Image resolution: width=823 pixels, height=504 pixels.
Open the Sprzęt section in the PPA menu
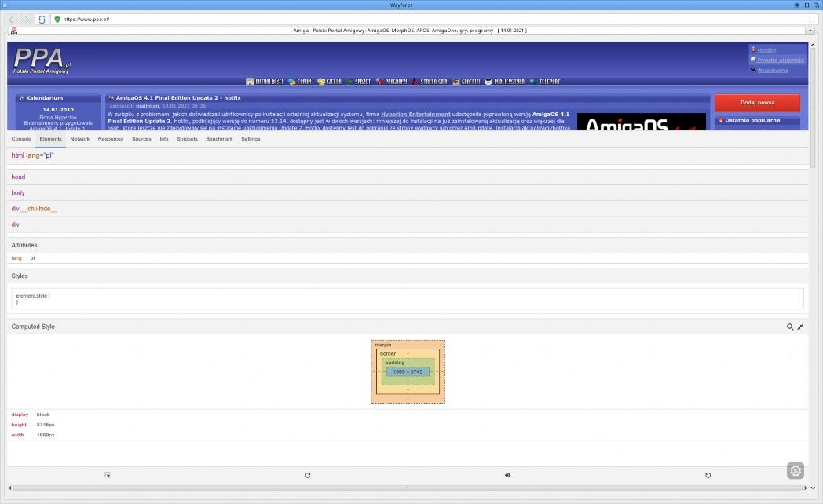click(358, 82)
